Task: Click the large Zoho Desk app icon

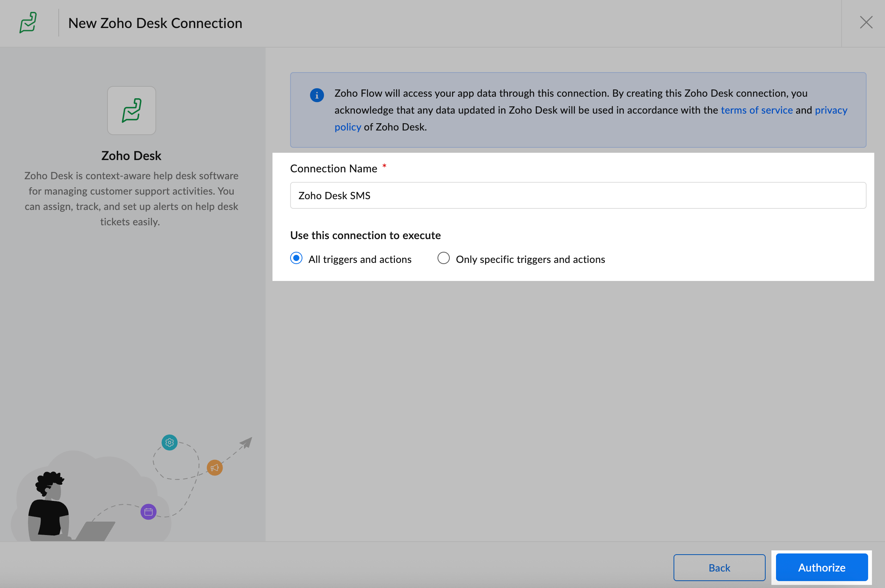Action: (x=132, y=111)
